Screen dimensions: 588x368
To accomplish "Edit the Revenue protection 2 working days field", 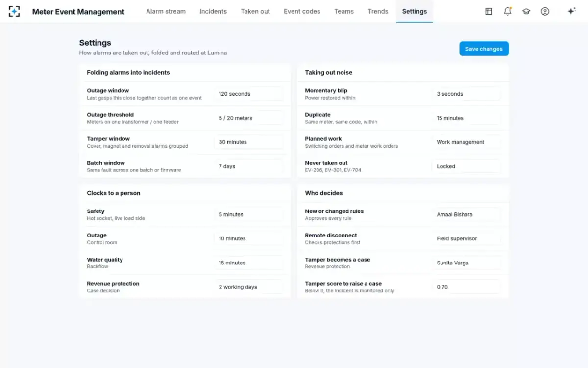I will tap(249, 287).
